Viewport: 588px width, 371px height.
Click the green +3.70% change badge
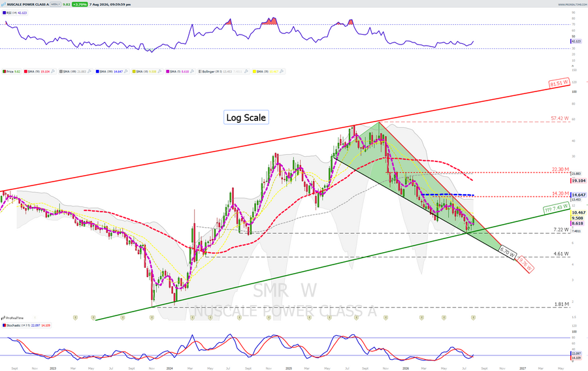[80, 5]
